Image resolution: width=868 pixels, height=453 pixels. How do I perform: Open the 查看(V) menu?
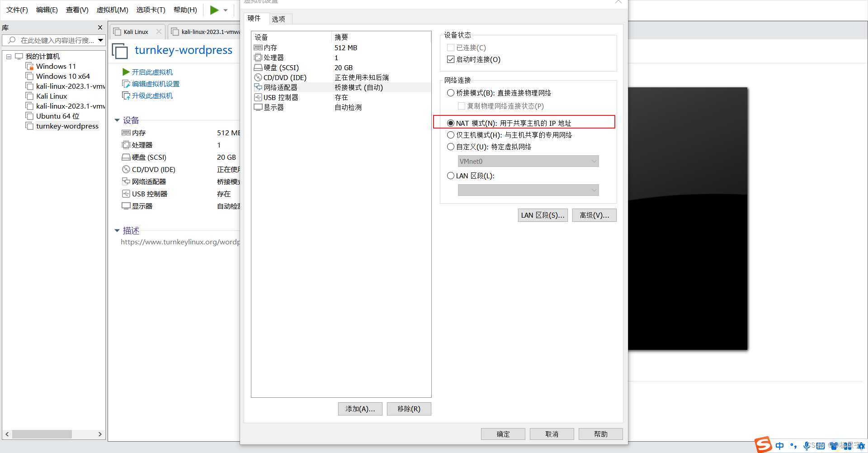click(x=77, y=10)
